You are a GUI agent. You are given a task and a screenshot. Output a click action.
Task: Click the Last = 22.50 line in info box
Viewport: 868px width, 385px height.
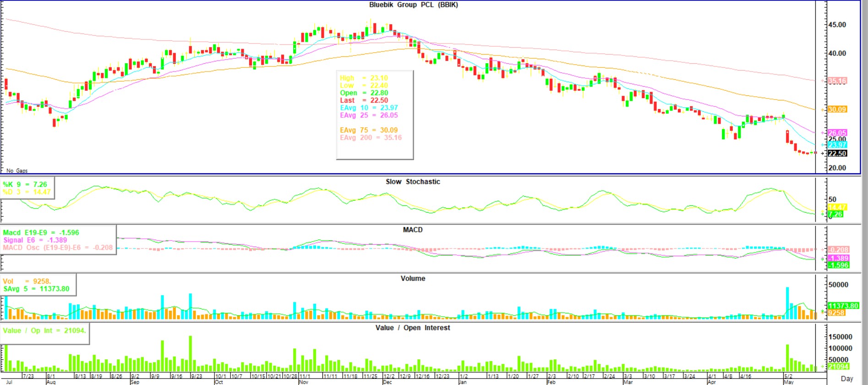point(364,100)
